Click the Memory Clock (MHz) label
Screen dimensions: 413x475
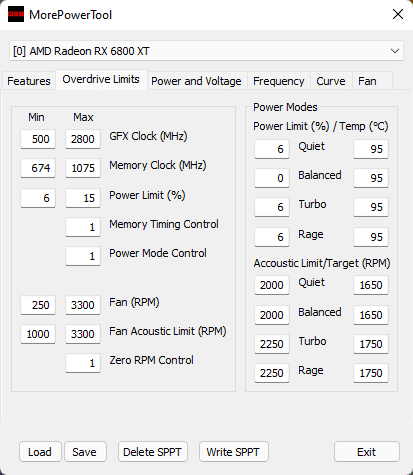pyautogui.click(x=158, y=165)
